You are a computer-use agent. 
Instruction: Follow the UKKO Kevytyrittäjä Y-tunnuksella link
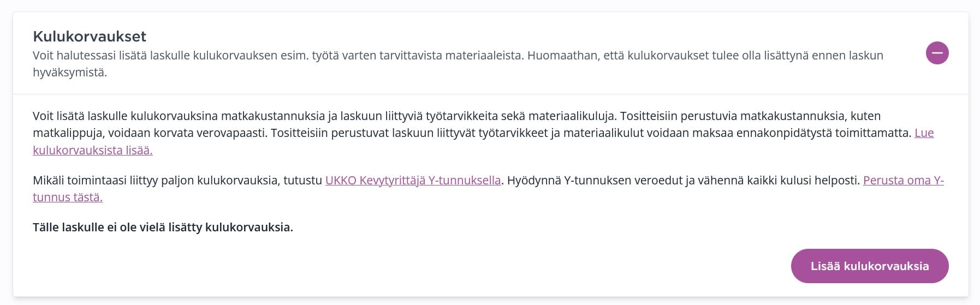413,180
